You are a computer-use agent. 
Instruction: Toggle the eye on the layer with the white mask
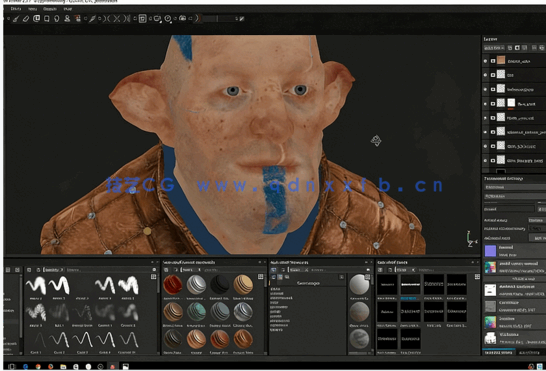point(485,103)
